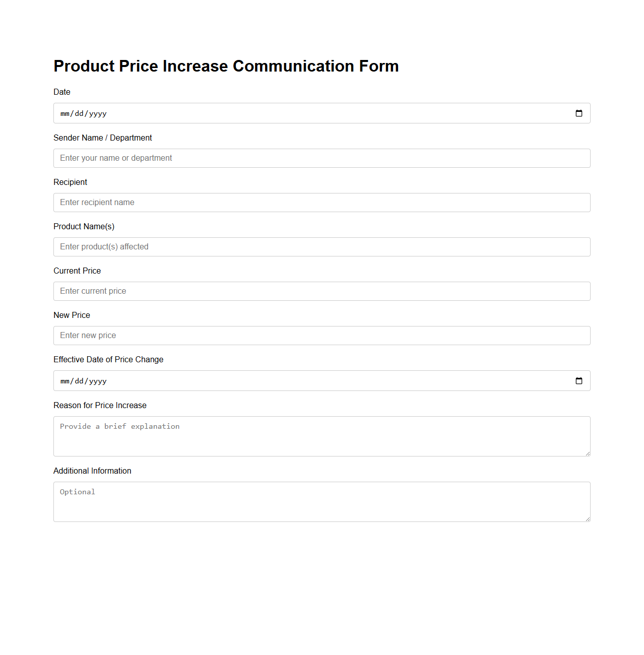The width and height of the screenshot is (644, 655).
Task: Click the Effective Date of Price Change label
Action: click(x=108, y=359)
